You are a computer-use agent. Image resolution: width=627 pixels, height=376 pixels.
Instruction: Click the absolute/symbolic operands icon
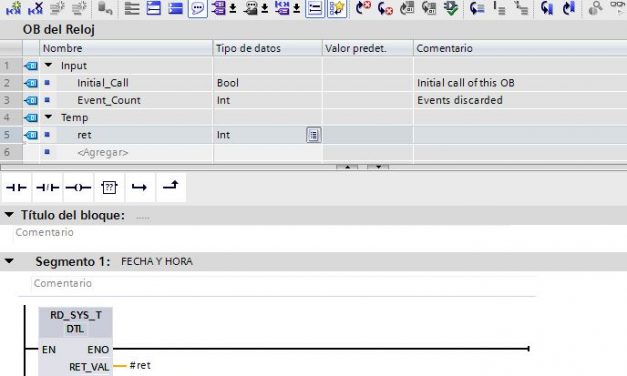tap(219, 8)
